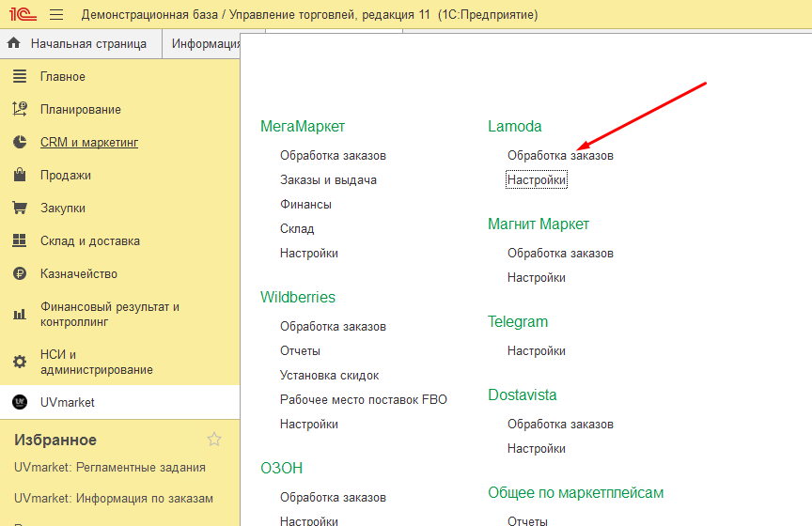
Task: Click the НСИ и администрирование gear icon
Action: [20, 362]
